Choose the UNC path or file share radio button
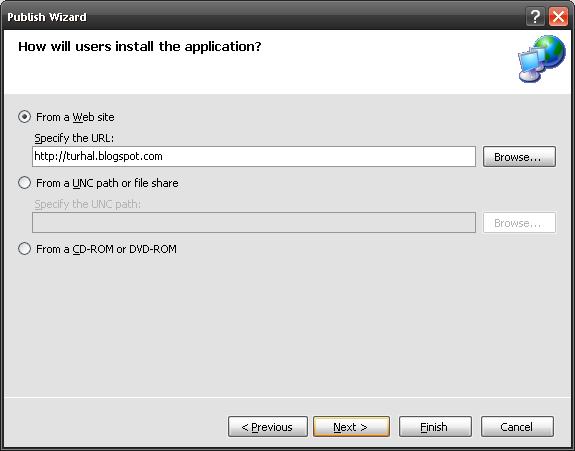 click(x=25, y=183)
